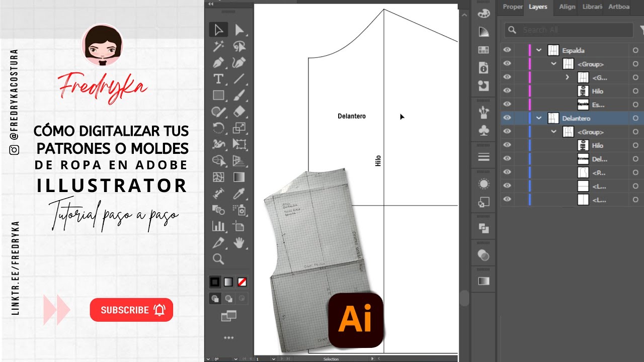Select the Scale tool
Screen dimensions: 644x362
coord(239,128)
